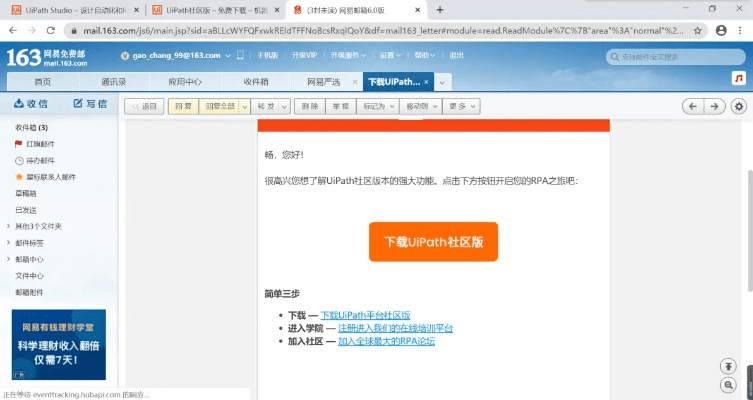This screenshot has width=753, height=400.
Task: Open a new browser tab with plus
Action: point(440,10)
